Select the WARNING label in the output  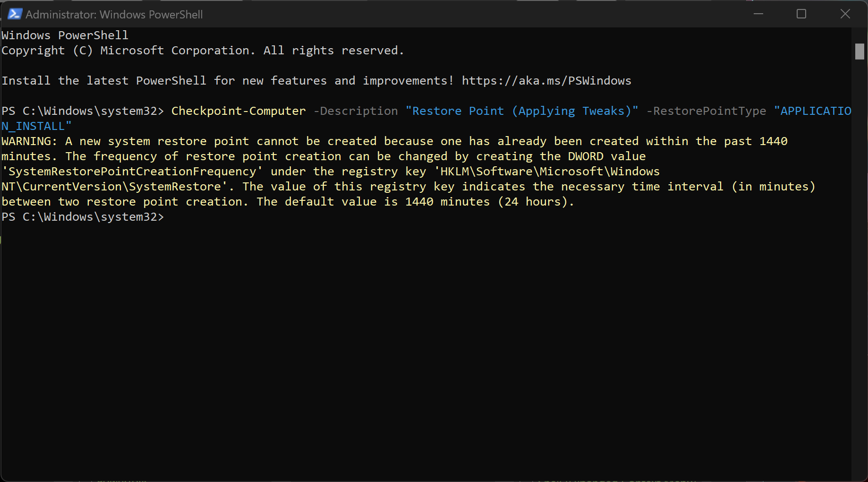coord(27,141)
